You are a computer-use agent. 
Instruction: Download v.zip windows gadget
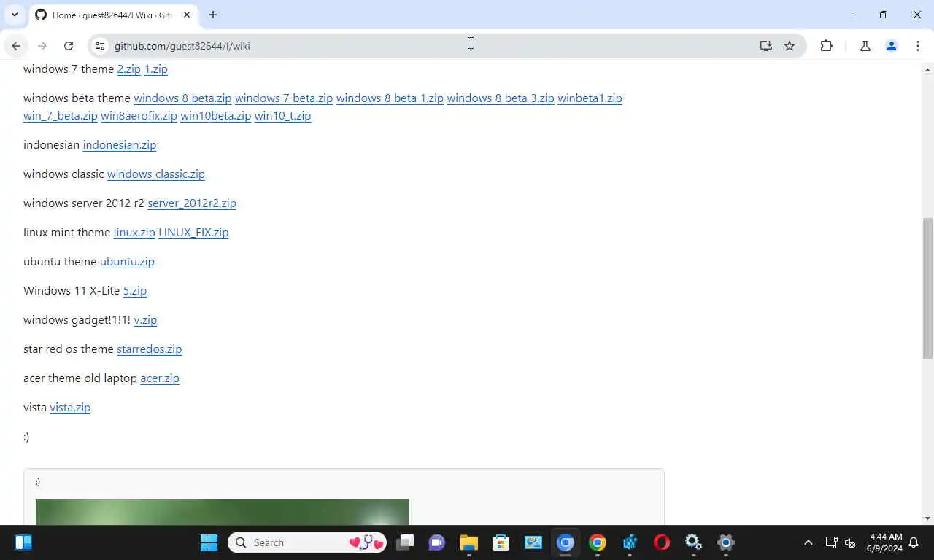(145, 320)
